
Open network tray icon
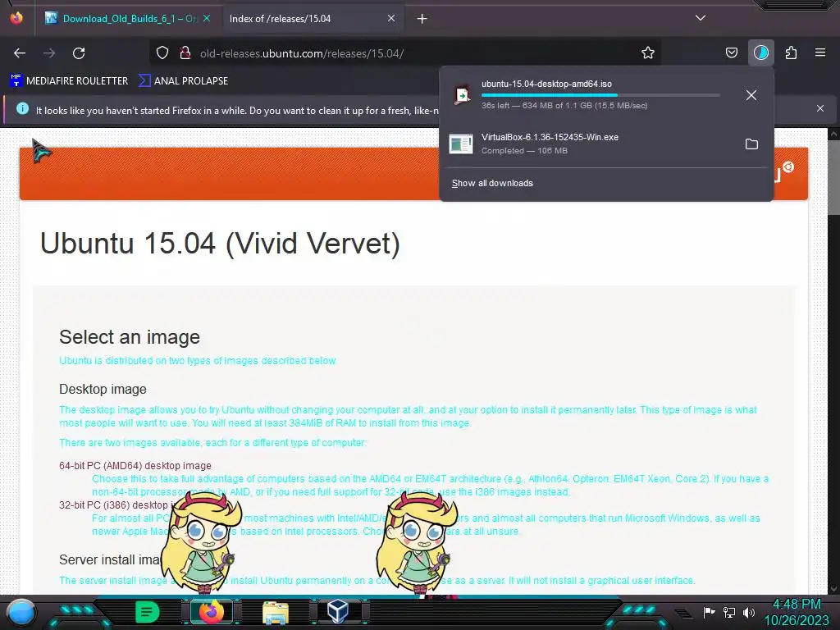729,612
